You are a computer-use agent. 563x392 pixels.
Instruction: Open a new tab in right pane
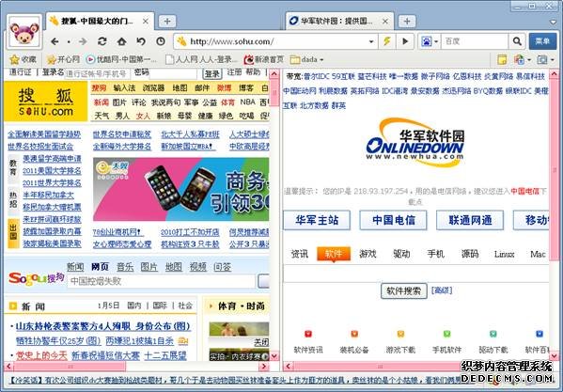pyautogui.click(x=407, y=22)
